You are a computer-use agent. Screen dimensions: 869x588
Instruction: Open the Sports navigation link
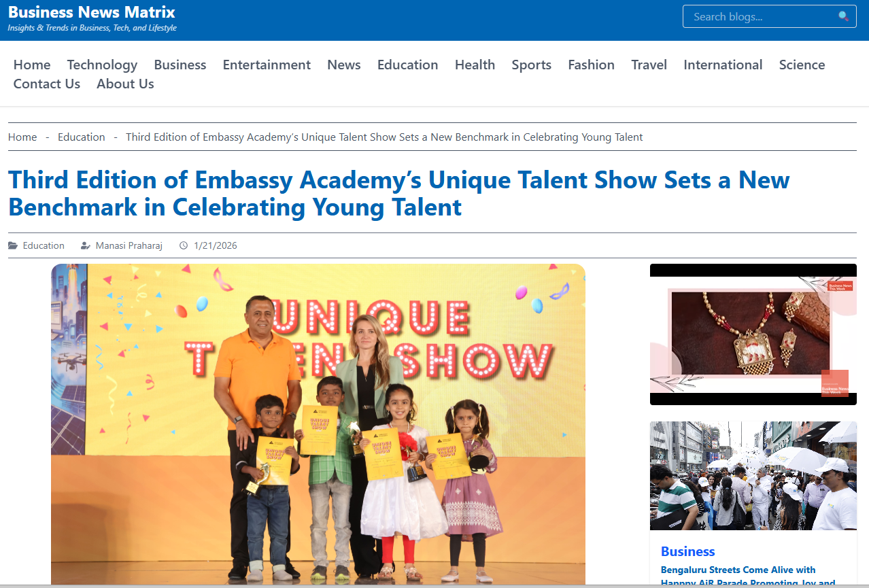531,65
